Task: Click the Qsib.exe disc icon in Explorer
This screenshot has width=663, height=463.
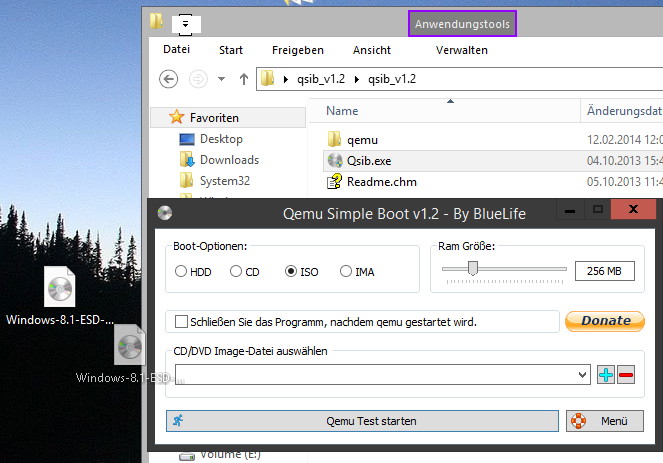Action: (335, 161)
